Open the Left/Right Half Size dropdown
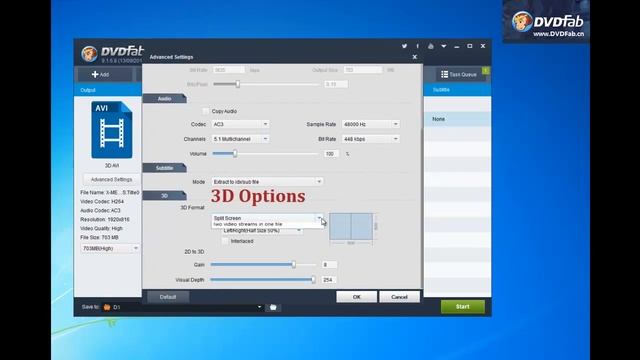Screen dimensions: 640x360 pyautogui.click(x=262, y=231)
